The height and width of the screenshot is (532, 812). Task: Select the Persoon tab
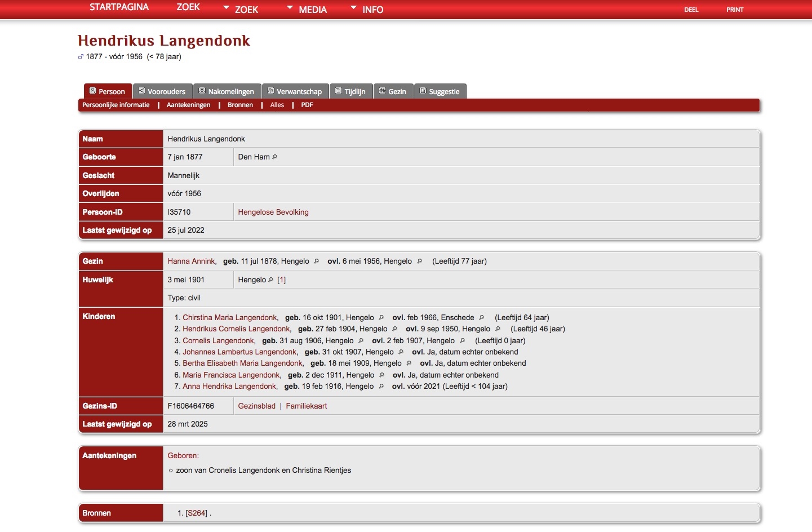(108, 91)
